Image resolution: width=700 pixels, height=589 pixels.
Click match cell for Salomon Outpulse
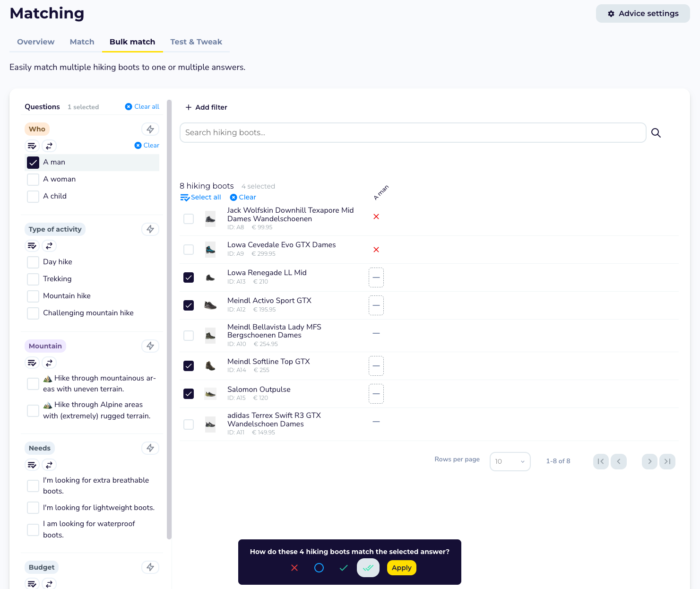click(x=376, y=394)
